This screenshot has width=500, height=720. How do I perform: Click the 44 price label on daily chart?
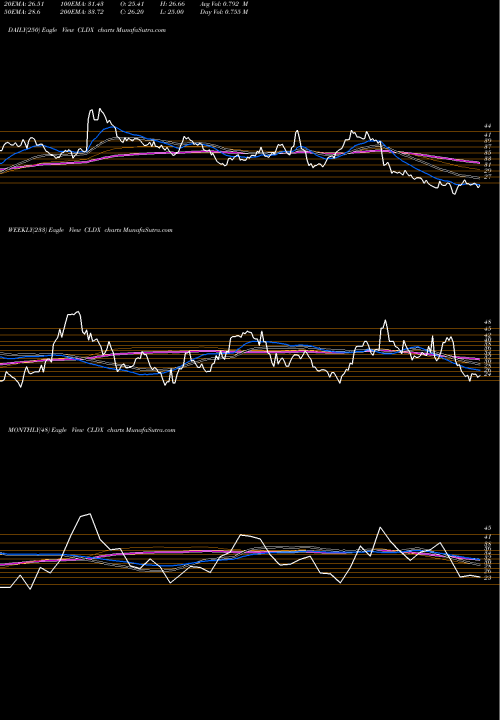click(488, 126)
